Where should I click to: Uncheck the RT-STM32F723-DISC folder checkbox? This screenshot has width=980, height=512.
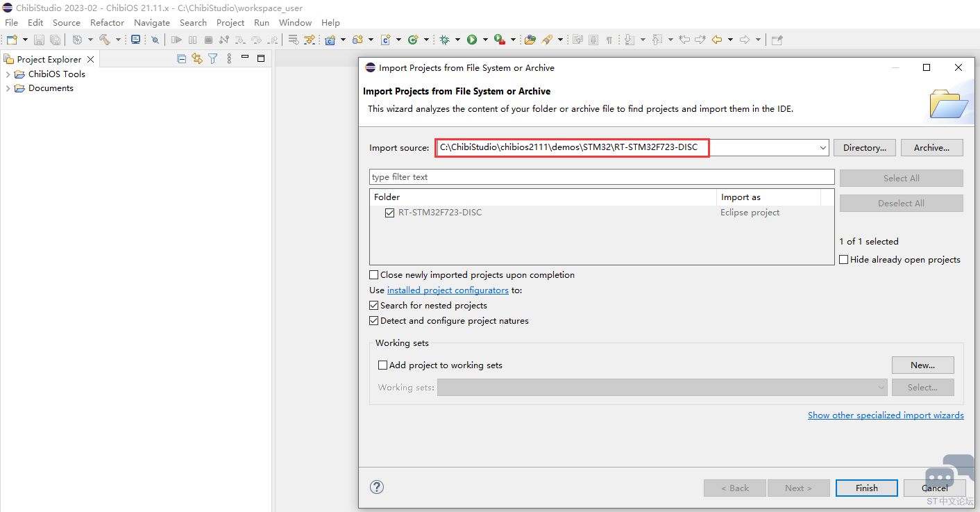(x=389, y=213)
